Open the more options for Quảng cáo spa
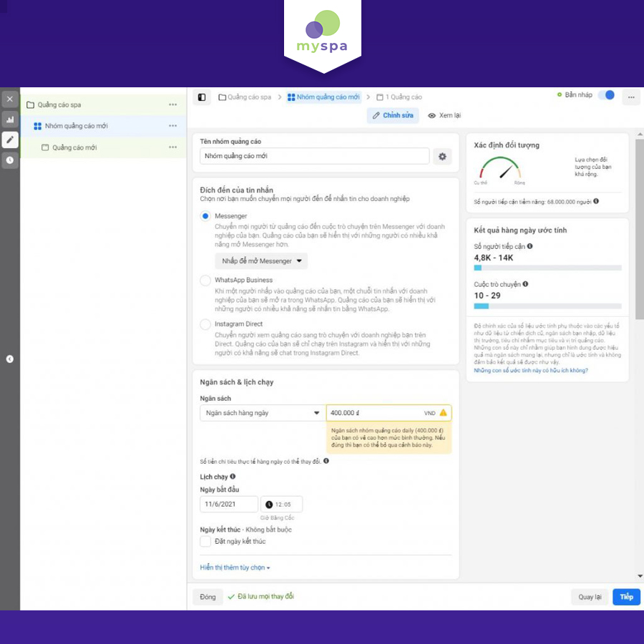This screenshot has height=644, width=644. (173, 104)
